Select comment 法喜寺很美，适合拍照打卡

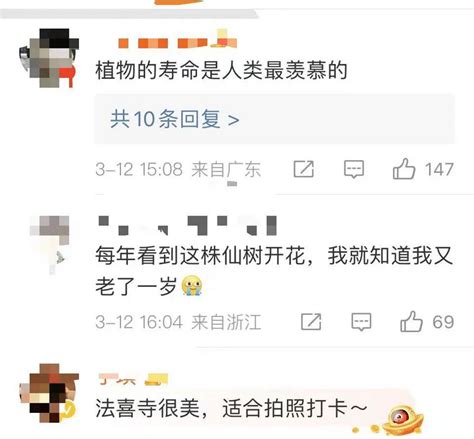[231, 408]
